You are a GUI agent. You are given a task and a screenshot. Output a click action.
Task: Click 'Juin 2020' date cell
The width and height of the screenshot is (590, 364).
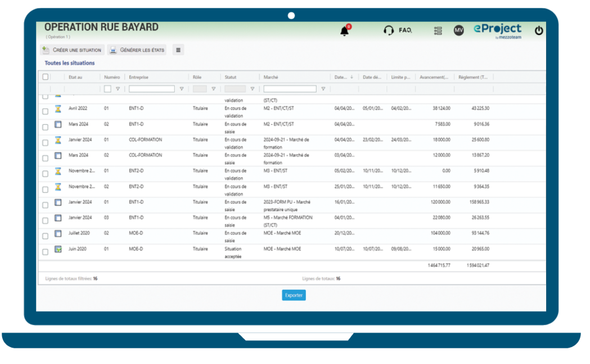(x=78, y=249)
